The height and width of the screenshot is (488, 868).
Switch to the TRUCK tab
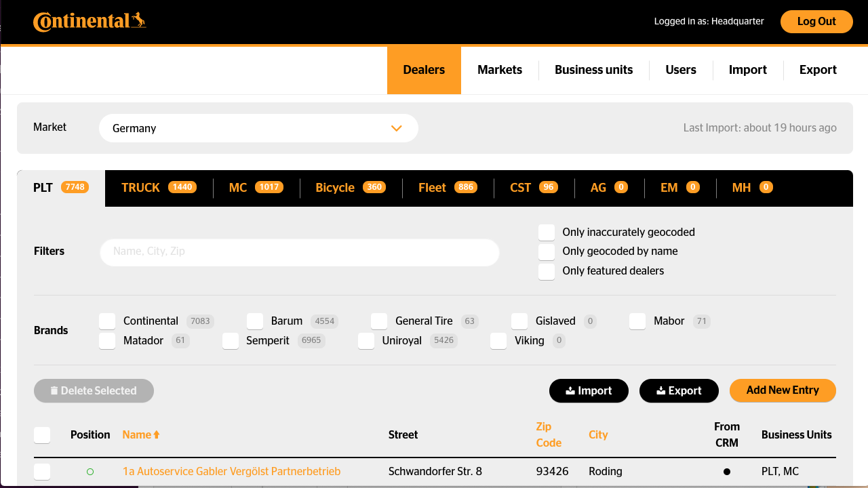(x=159, y=188)
